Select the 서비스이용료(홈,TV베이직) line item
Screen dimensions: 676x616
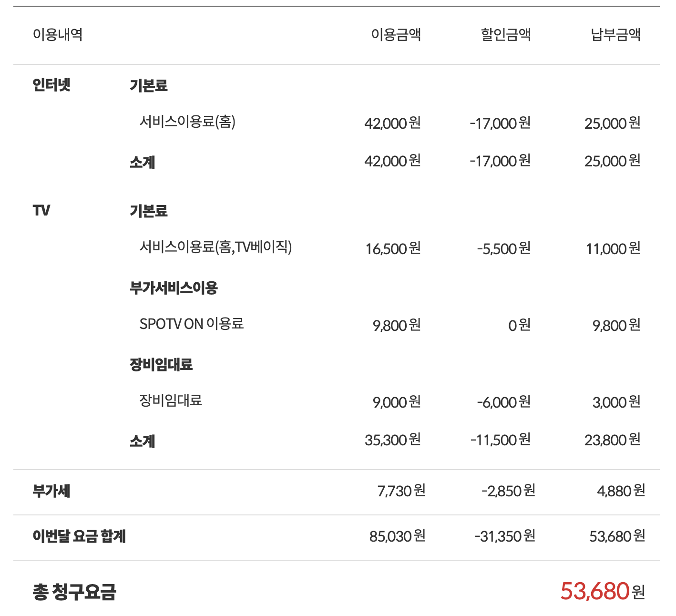coord(215,247)
